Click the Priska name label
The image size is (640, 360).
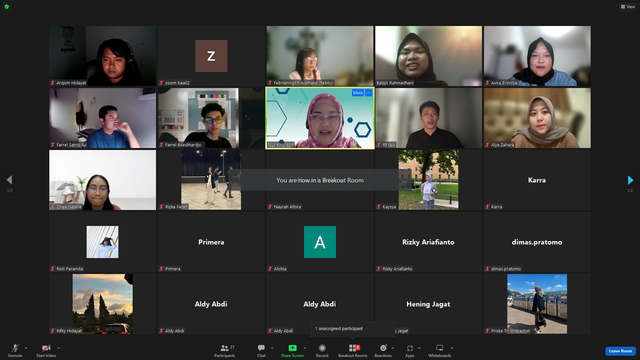pyautogui.click(x=508, y=331)
